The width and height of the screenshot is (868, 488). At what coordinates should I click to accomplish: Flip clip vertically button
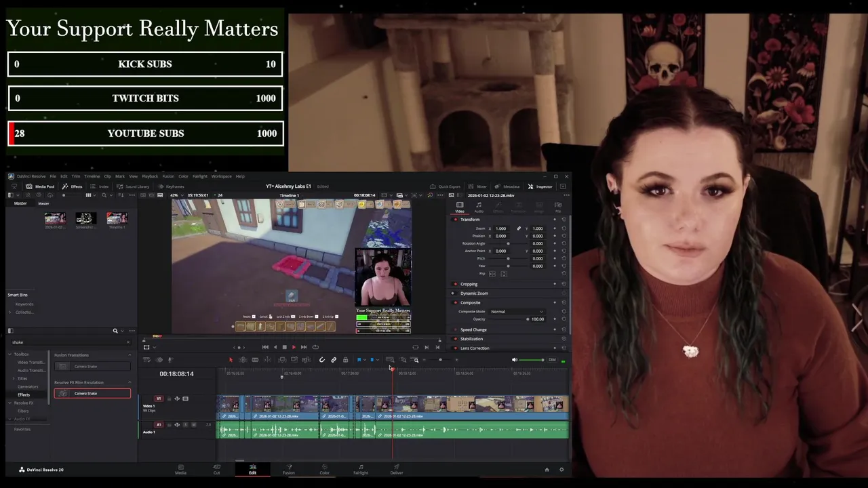coord(503,274)
